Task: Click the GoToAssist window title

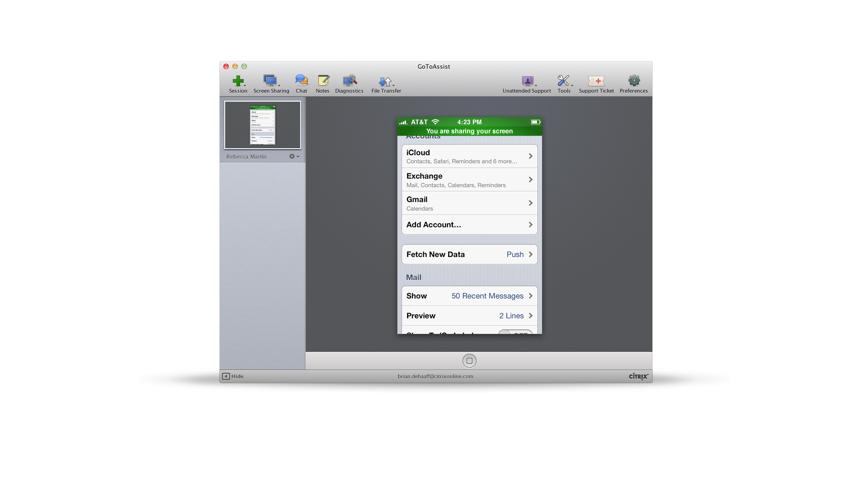Action: coord(434,66)
